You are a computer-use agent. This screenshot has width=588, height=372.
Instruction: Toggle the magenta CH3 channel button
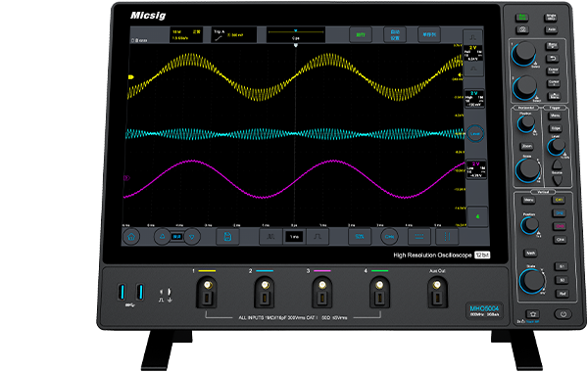pos(560,226)
